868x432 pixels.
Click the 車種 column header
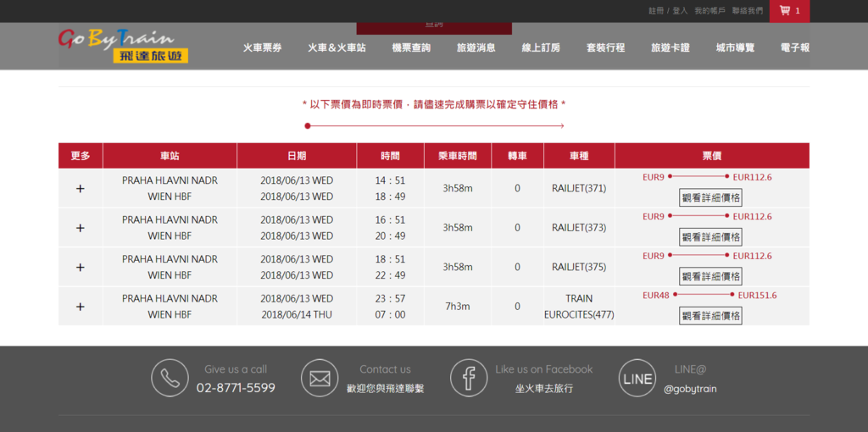[x=579, y=156]
